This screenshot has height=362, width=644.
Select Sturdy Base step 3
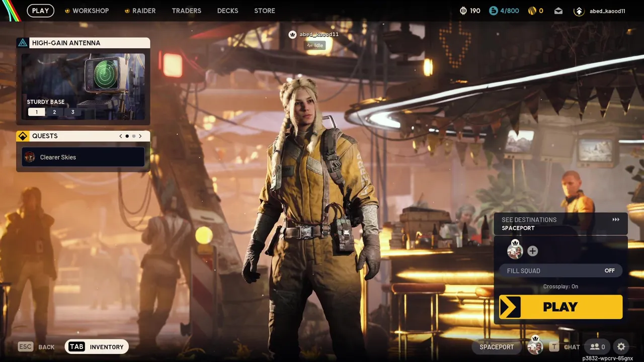pyautogui.click(x=72, y=112)
